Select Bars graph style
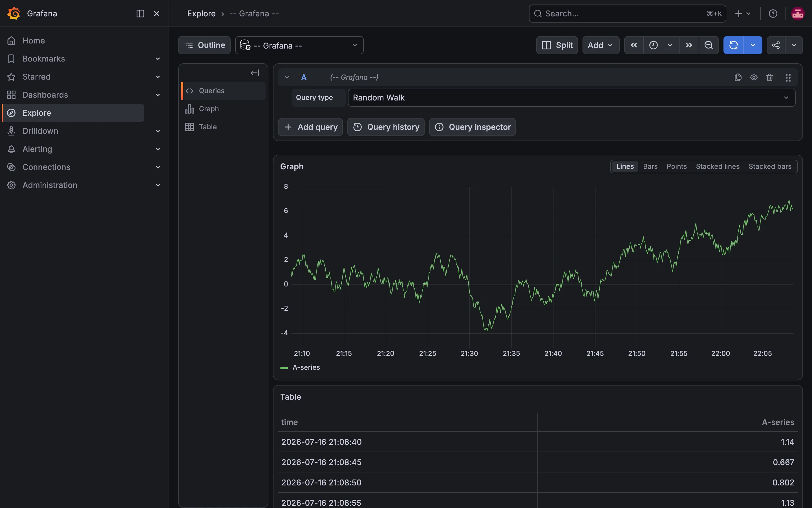Image resolution: width=812 pixels, height=508 pixels. (650, 166)
